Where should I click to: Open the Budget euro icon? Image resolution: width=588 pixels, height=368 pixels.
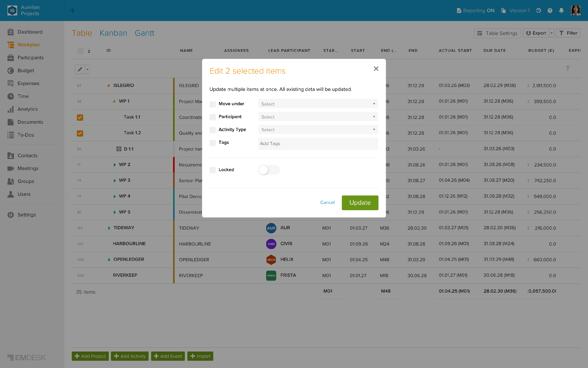tap(10, 71)
